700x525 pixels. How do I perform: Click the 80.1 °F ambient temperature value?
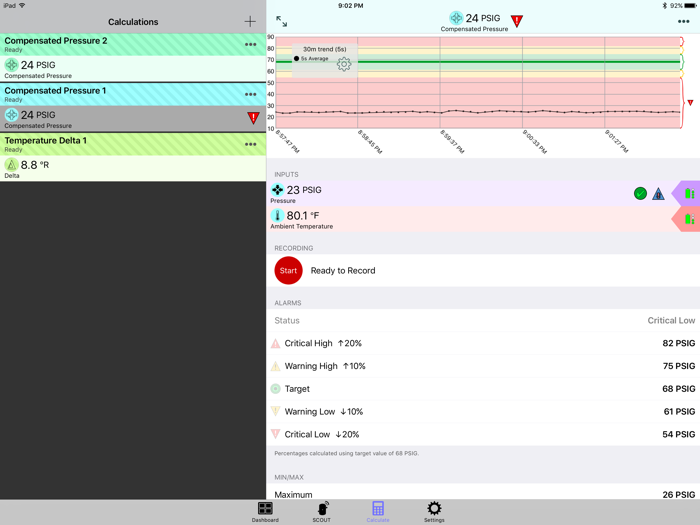click(303, 216)
